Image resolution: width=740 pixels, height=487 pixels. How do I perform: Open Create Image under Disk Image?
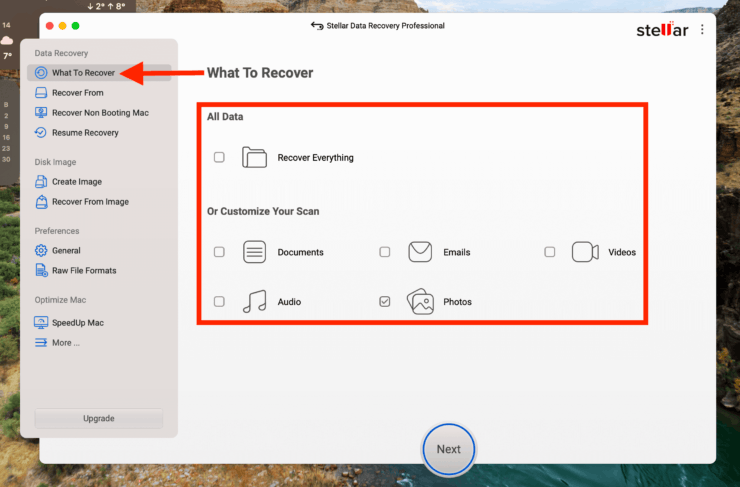tap(76, 182)
